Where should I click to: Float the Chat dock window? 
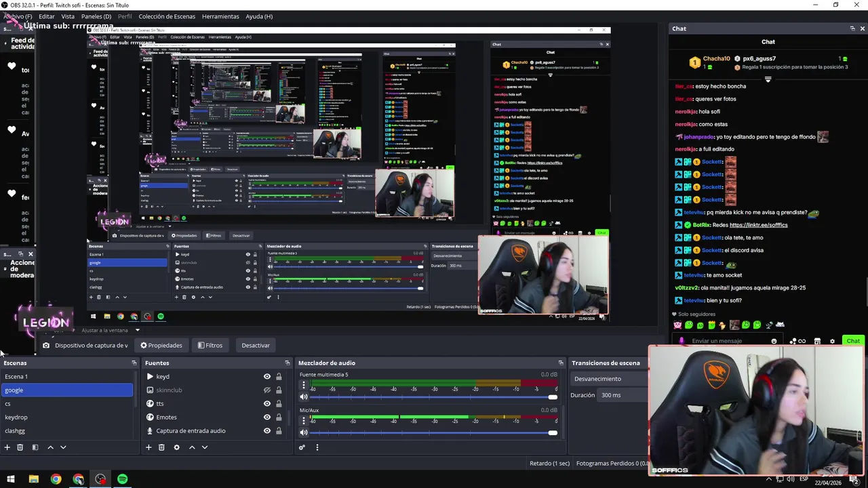click(852, 28)
